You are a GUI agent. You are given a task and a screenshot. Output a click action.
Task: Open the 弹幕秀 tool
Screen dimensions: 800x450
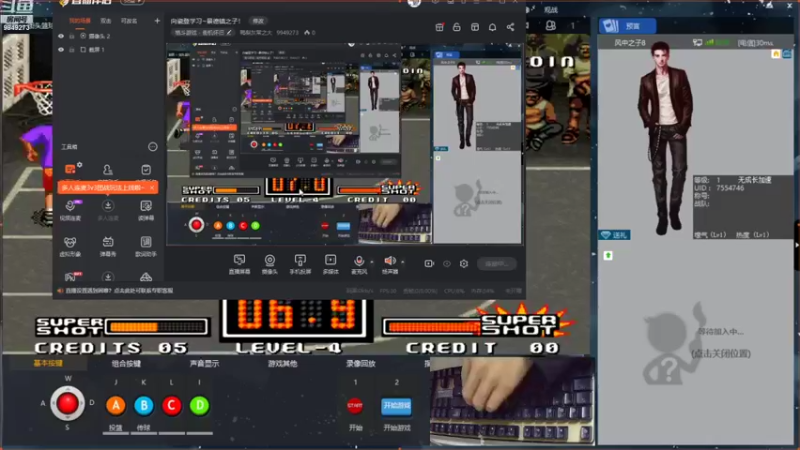pyautogui.click(x=108, y=246)
